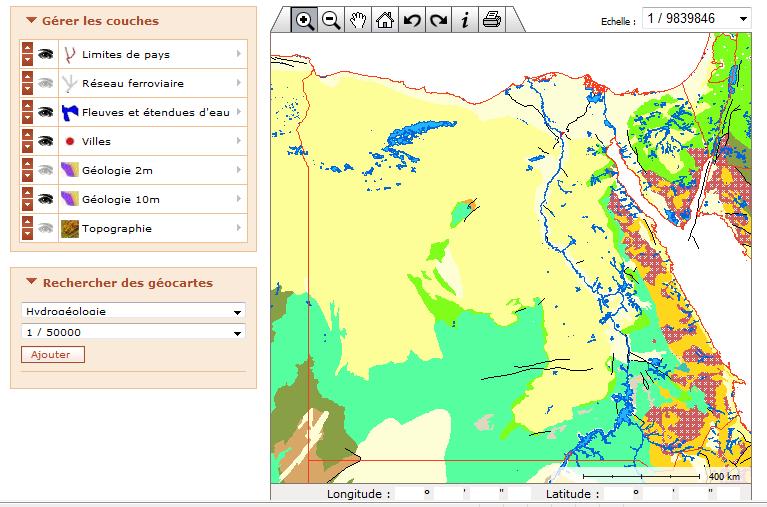The width and height of the screenshot is (767, 507).
Task: Go forward to next map view
Action: pyautogui.click(x=437, y=20)
